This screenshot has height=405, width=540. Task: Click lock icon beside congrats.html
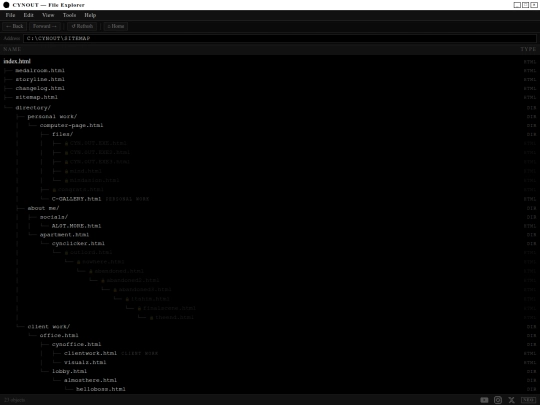point(54,190)
